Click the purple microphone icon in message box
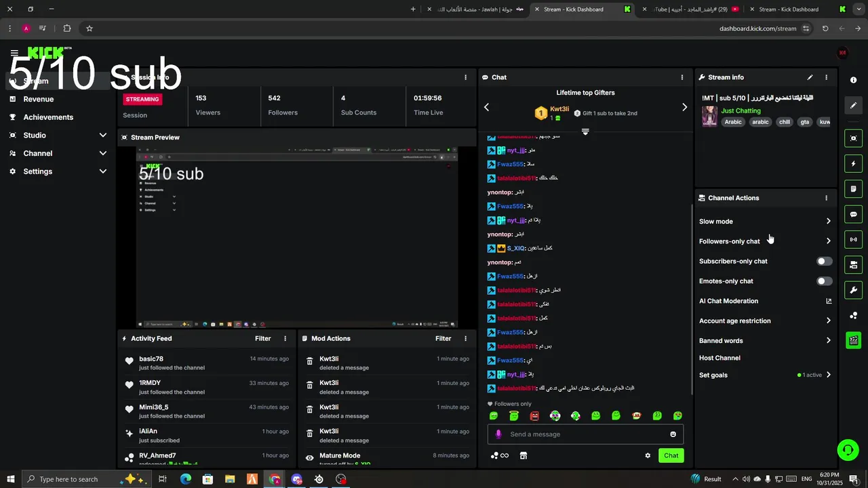 [x=498, y=434]
